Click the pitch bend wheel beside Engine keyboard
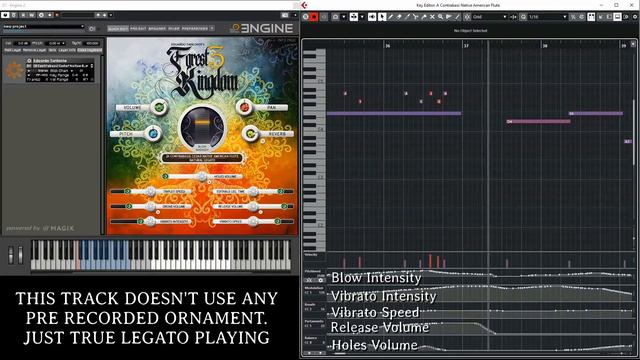The width and height of the screenshot is (640, 360). [x=11, y=255]
